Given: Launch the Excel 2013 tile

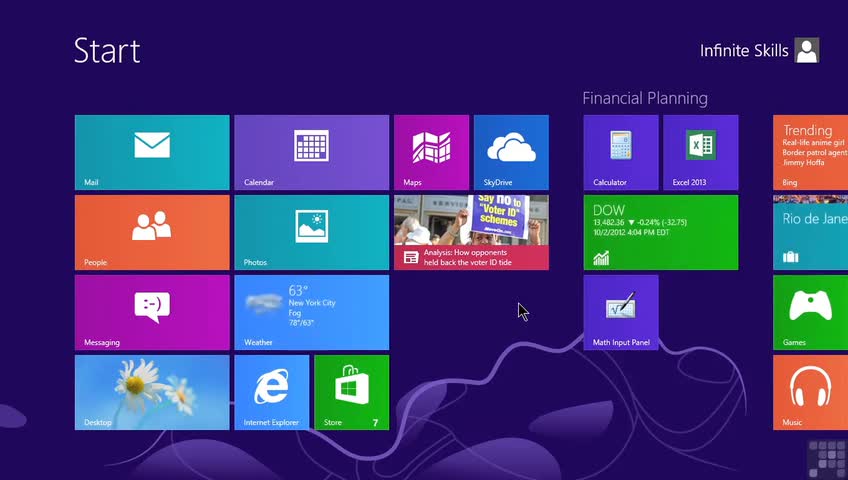Looking at the screenshot, I should click(700, 152).
